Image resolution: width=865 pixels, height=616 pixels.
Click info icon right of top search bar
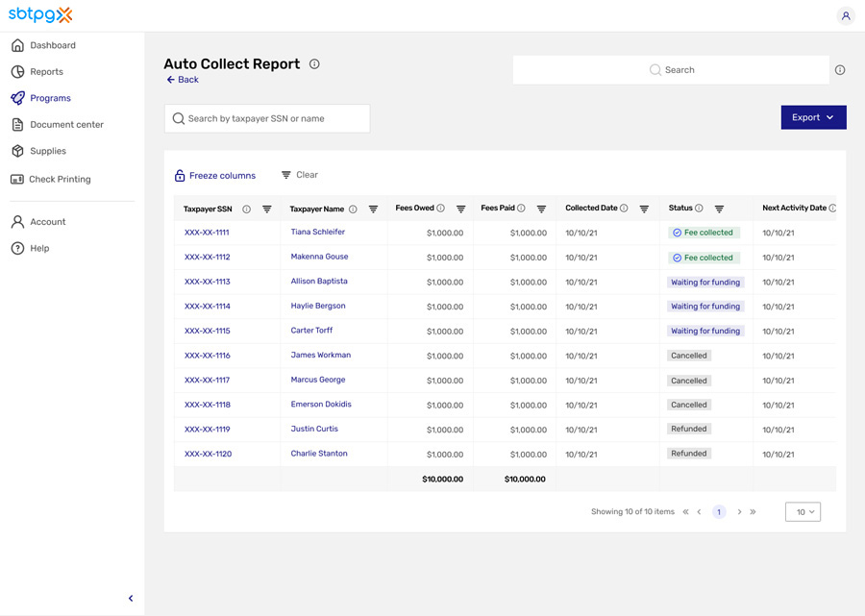pos(840,70)
